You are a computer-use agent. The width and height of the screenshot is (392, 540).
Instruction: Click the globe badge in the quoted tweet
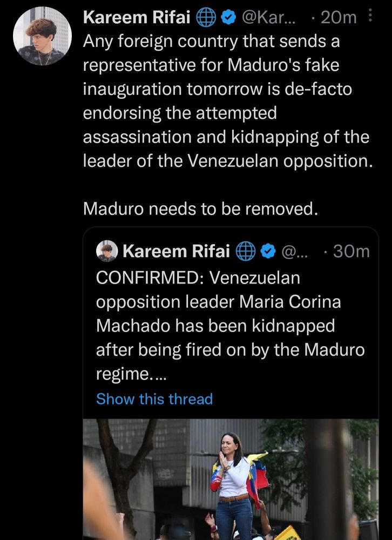246,251
